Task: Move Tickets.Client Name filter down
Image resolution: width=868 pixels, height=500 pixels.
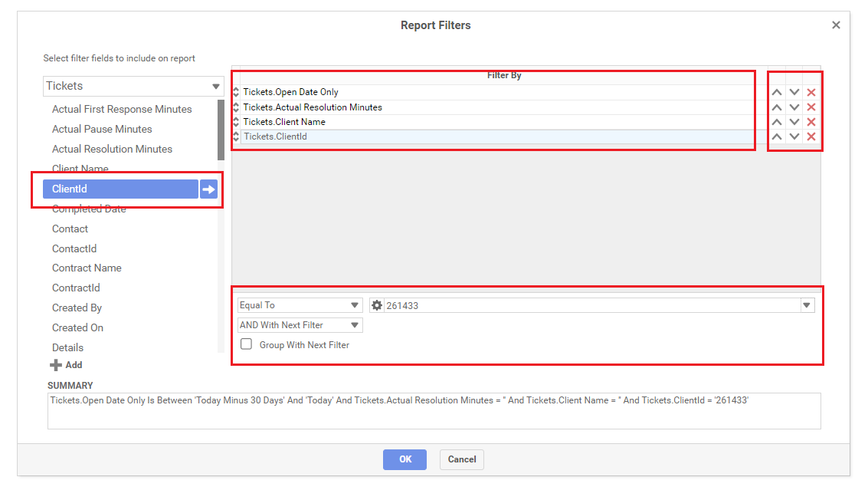Action: [794, 122]
